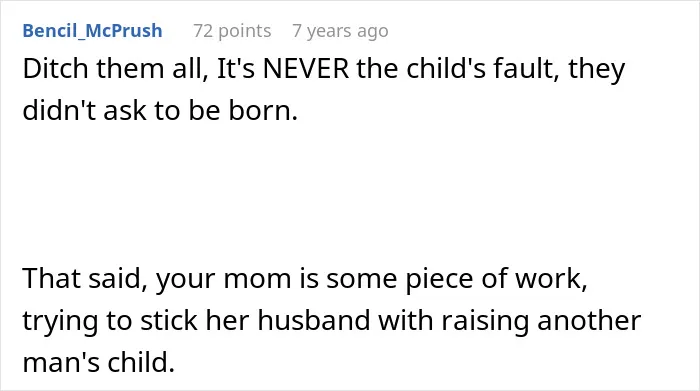Image resolution: width=700 pixels, height=391 pixels.
Task: Click the phrase didn't ask to be born
Action: (160, 110)
